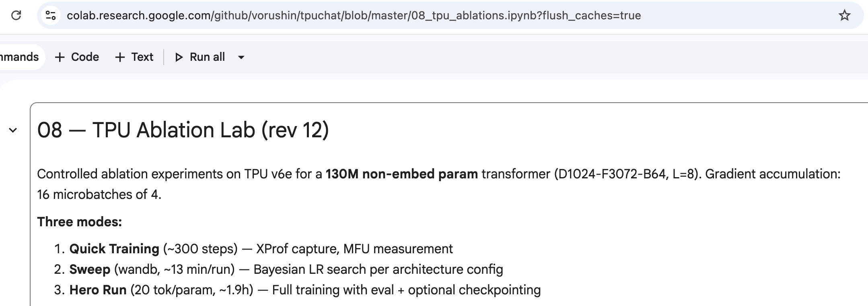Insert a new Text cell

[x=134, y=57]
